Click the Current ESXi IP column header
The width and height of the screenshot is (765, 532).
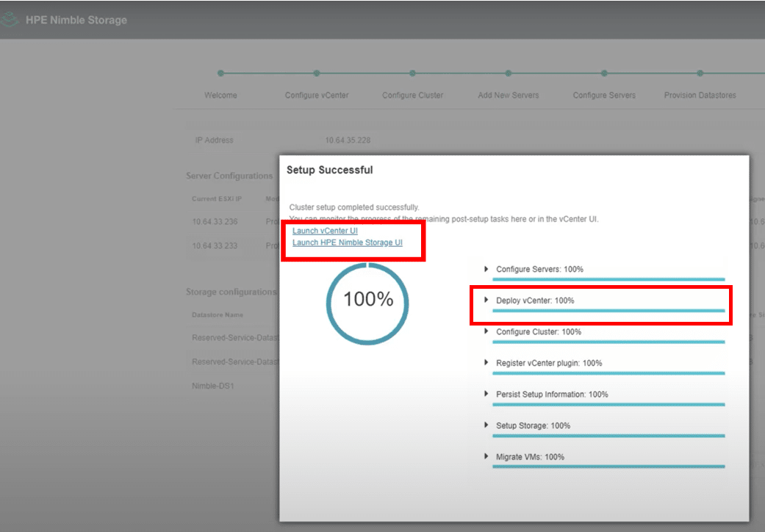point(217,199)
